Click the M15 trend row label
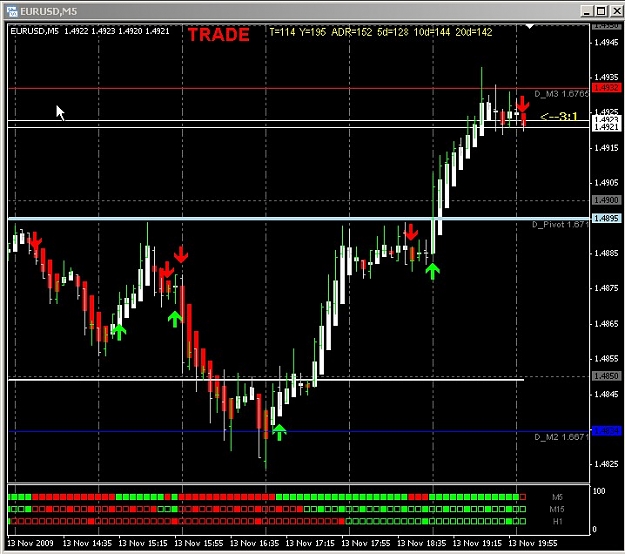The image size is (625, 554). (x=557, y=509)
